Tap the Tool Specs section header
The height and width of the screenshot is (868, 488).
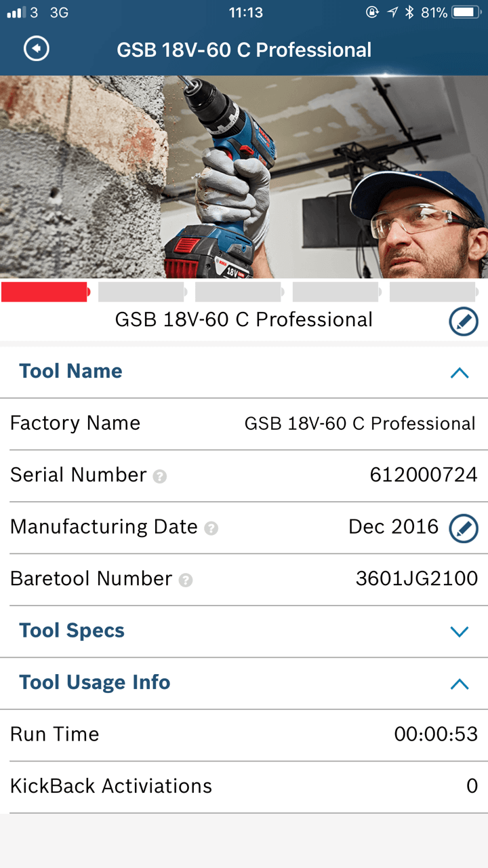[72, 631]
